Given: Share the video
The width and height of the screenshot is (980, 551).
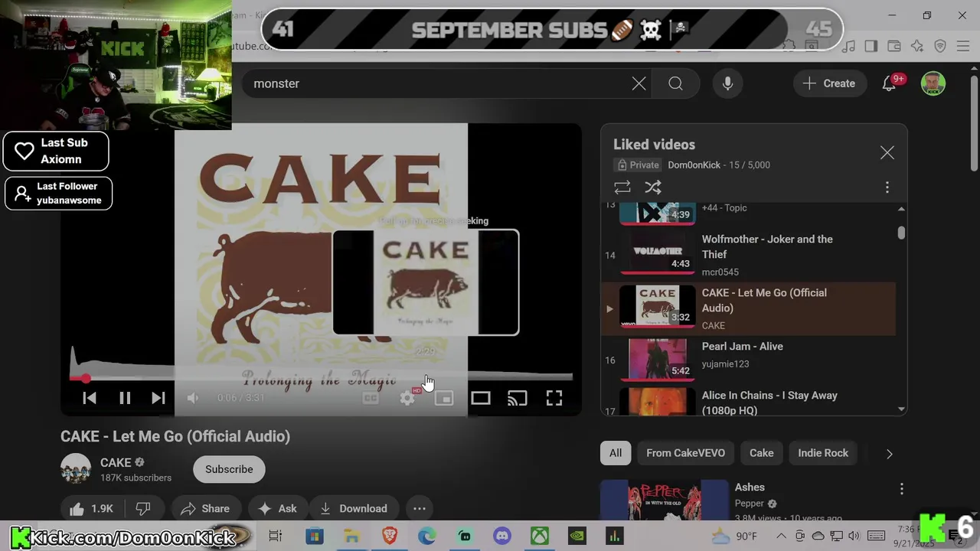Looking at the screenshot, I should coord(205,508).
